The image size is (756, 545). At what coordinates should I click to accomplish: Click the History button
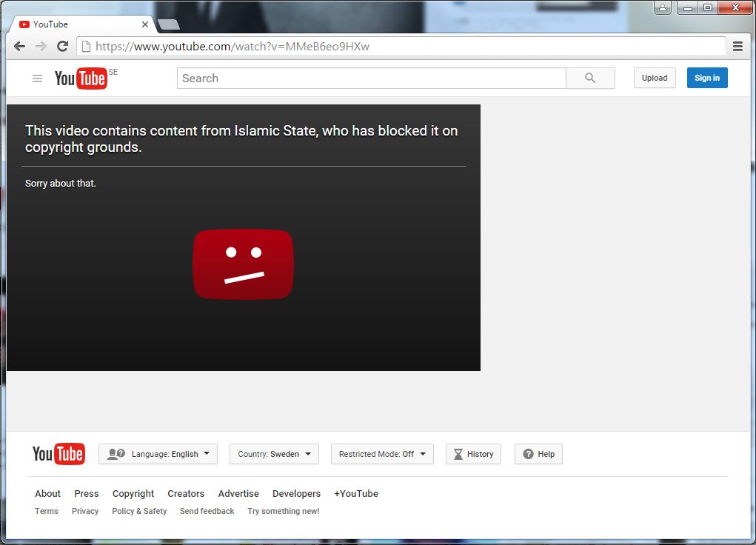[x=473, y=454]
